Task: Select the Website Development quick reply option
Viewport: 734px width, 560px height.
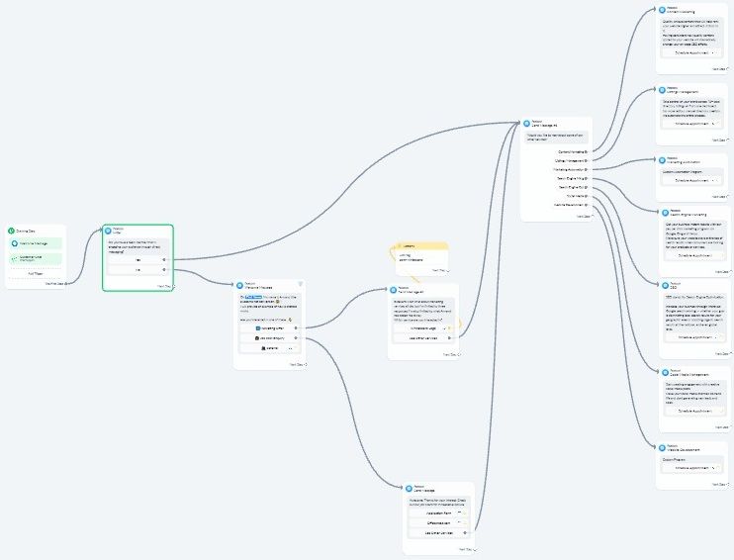Action: click(x=559, y=204)
